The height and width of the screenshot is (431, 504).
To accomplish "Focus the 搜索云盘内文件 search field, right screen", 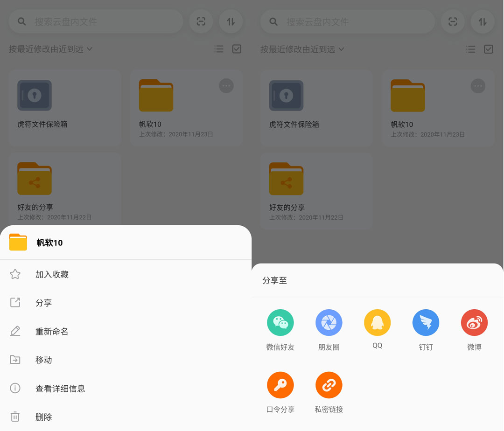I will pos(348,22).
